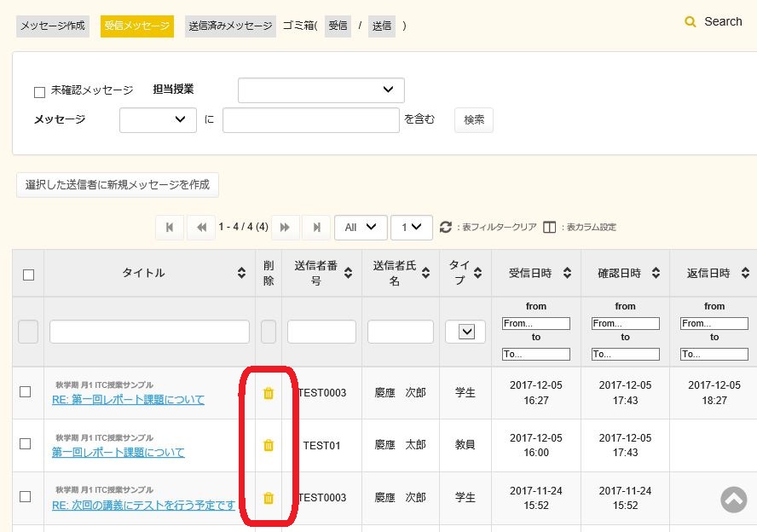Click the table filter clear refresh icon
Screen dimensions: 757x532
pyautogui.click(x=445, y=228)
